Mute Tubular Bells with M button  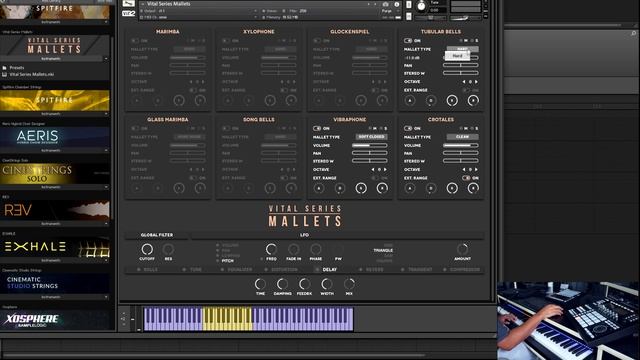point(466,41)
